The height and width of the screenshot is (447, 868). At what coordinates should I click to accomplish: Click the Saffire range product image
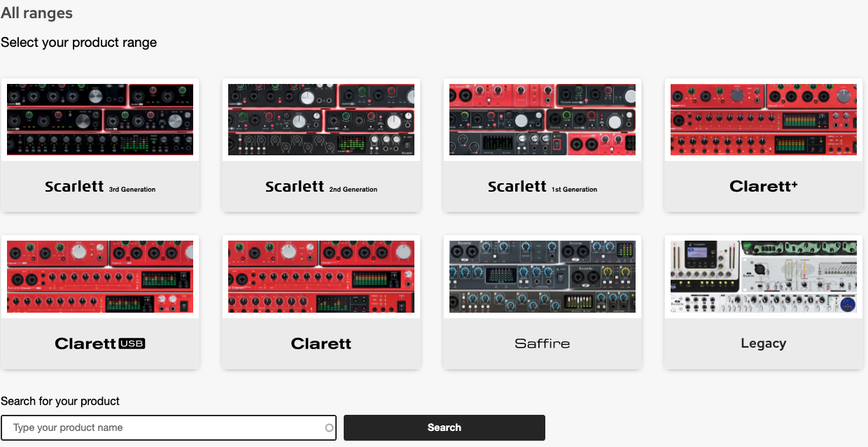(542, 276)
